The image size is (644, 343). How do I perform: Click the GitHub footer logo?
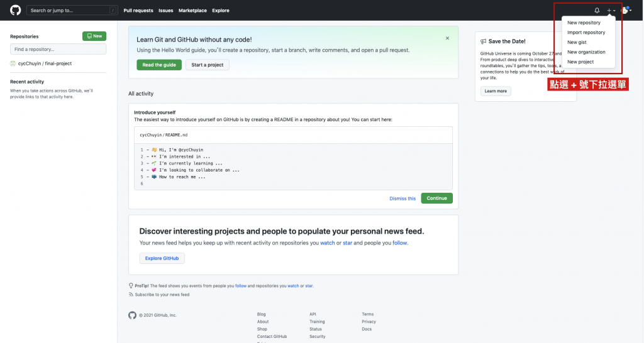132,315
